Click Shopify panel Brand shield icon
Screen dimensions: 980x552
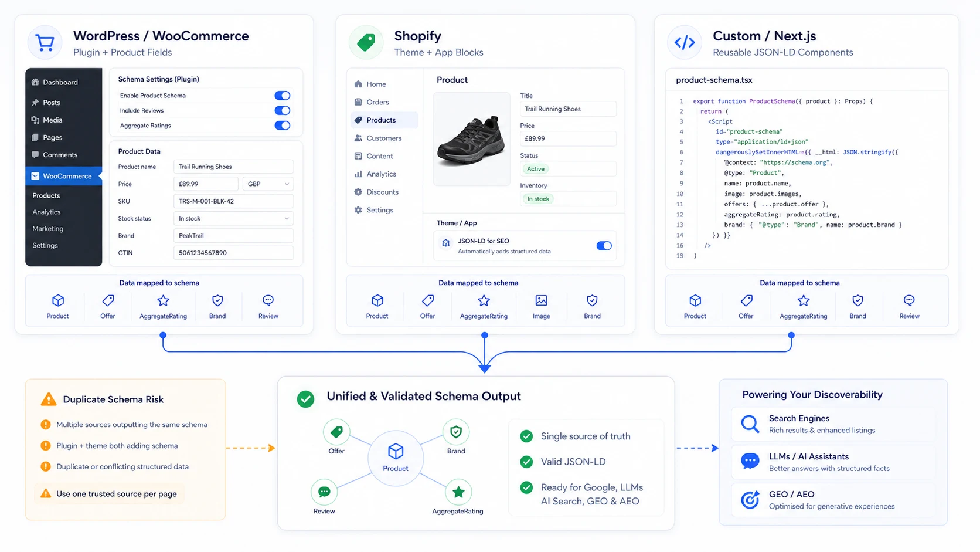coord(592,300)
